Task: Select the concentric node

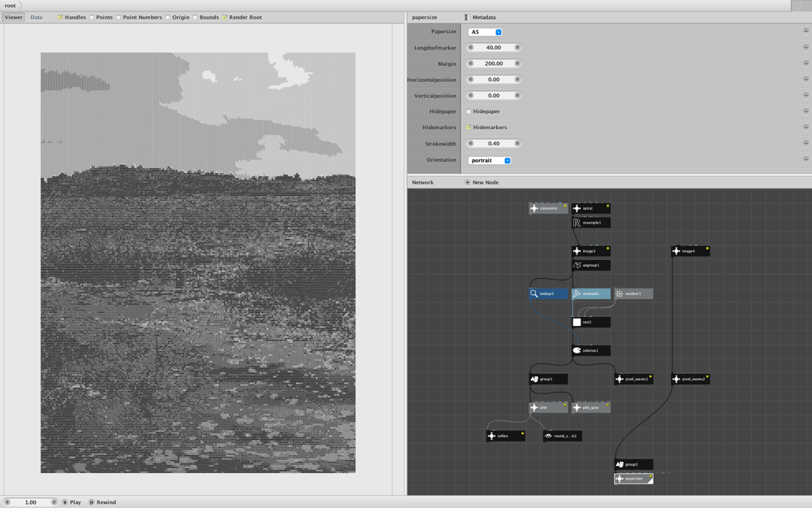Action: point(548,208)
